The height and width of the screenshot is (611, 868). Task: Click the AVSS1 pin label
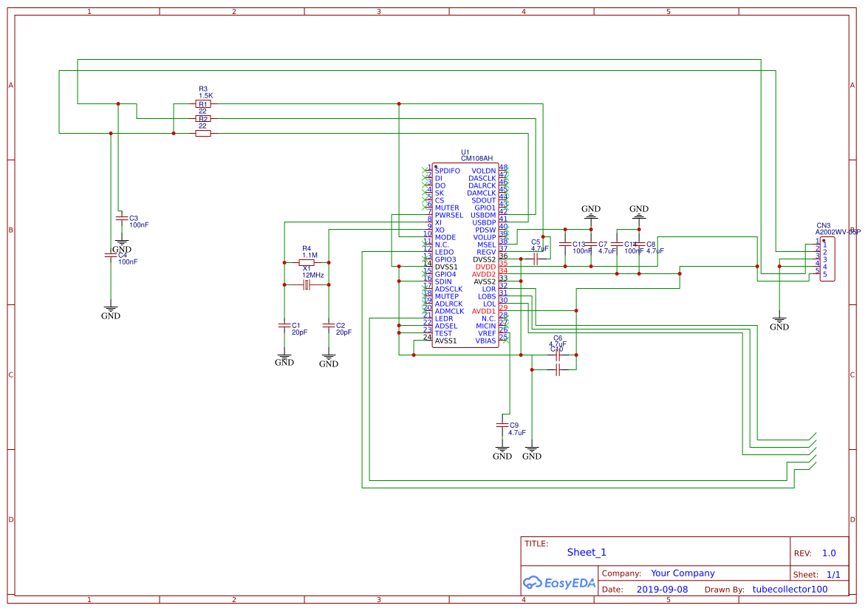(x=446, y=341)
